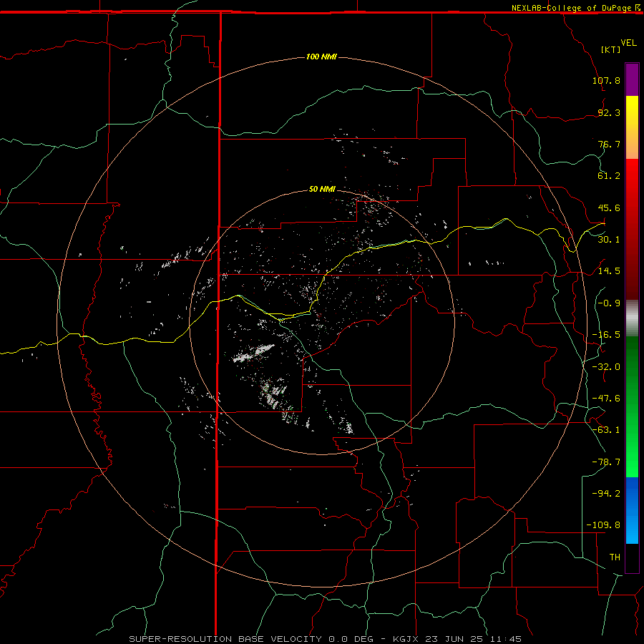Viewport: 644px width, 644px height.
Task: Pick the gray near-zero segment of color bar
Action: (x=632, y=318)
